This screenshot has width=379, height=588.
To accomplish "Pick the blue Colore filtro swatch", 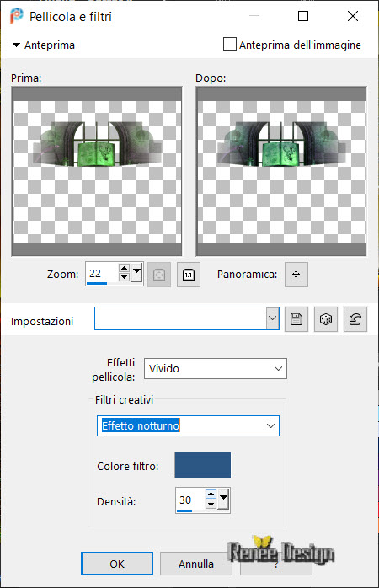I will (202, 465).
